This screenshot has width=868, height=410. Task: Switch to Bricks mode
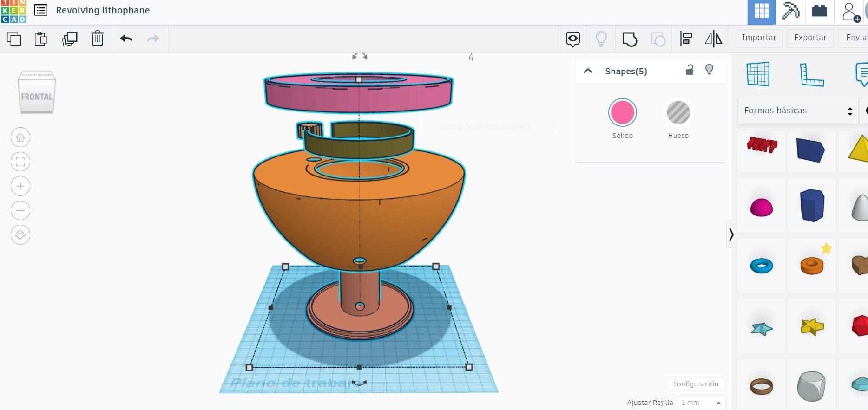coord(819,11)
